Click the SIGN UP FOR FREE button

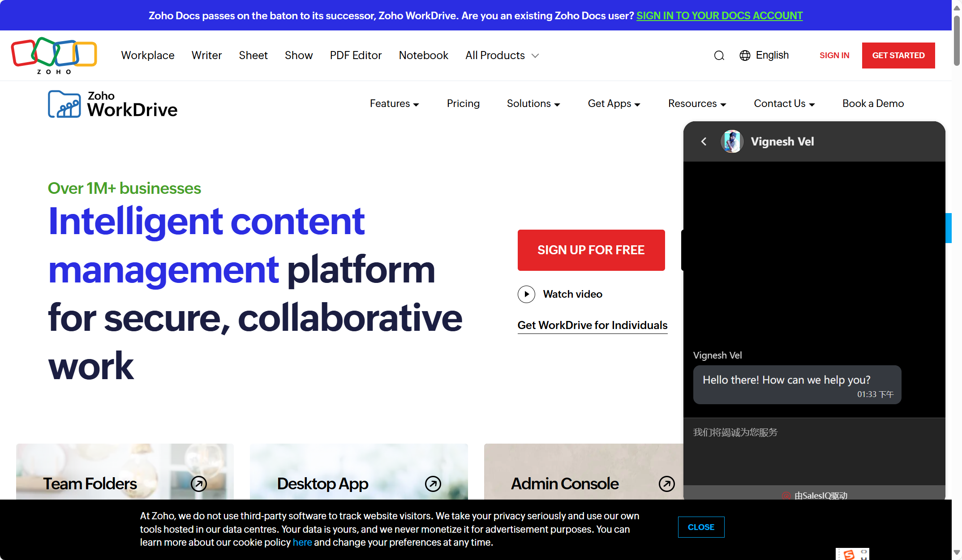click(x=591, y=250)
